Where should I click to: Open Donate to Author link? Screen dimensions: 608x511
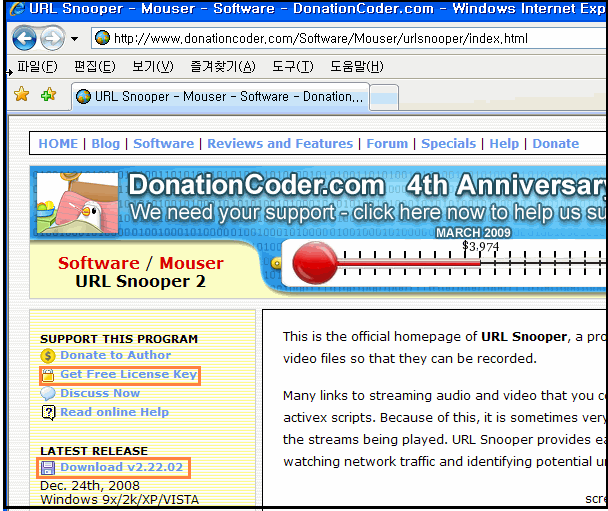pyautogui.click(x=116, y=355)
